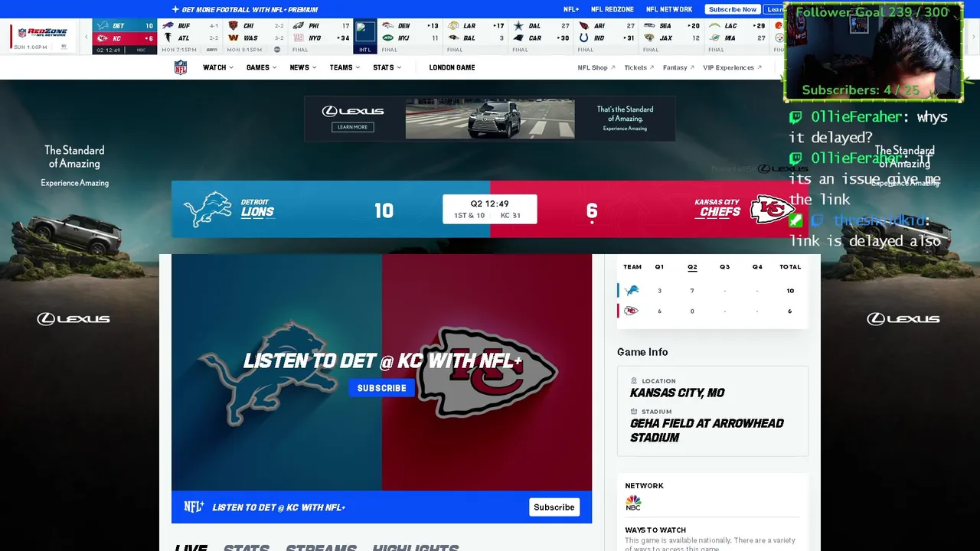
Task: Click the Q2 12:49 game clock box
Action: 490,209
